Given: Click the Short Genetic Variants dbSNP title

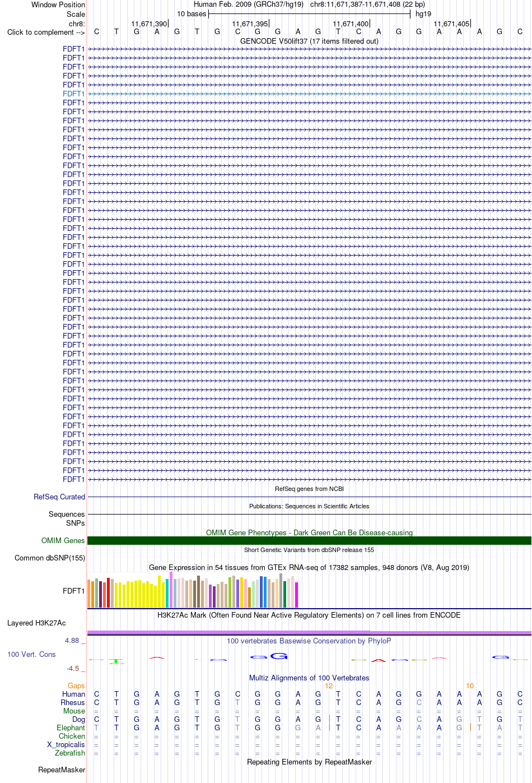Looking at the screenshot, I should pyautogui.click(x=309, y=550).
